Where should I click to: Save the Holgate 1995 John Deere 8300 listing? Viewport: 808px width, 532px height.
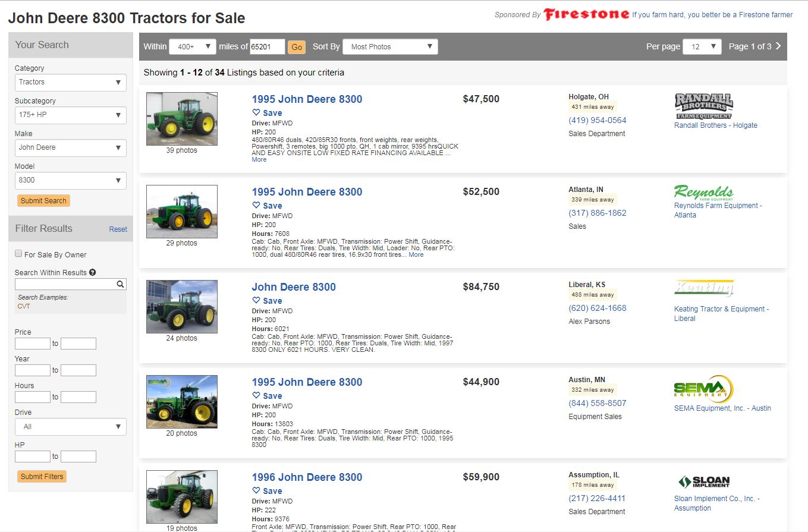tap(267, 113)
